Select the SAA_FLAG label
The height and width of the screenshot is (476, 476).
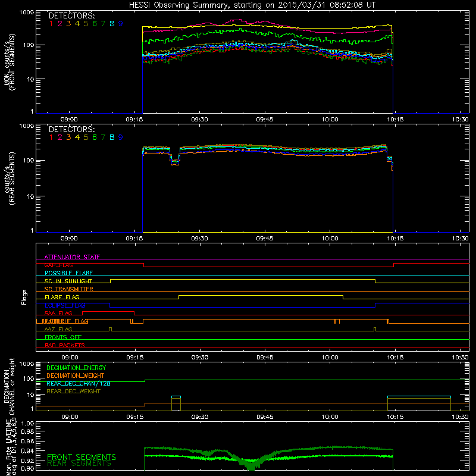(58, 313)
